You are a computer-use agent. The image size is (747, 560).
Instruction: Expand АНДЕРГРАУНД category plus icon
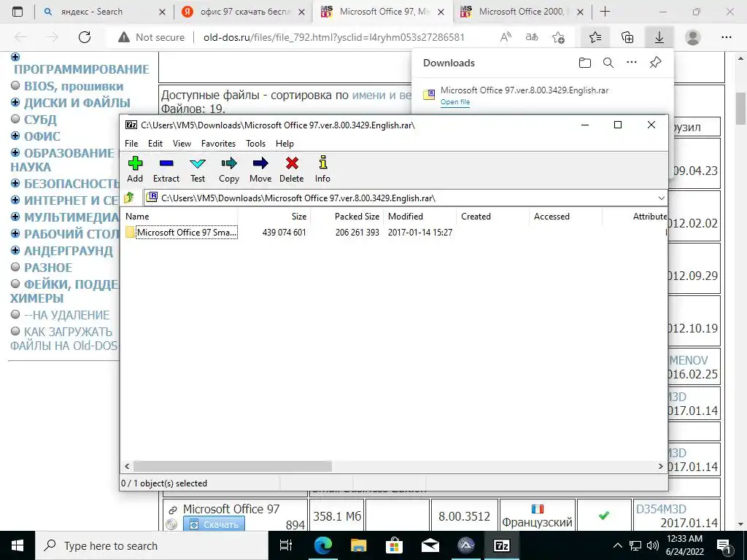tap(15, 251)
